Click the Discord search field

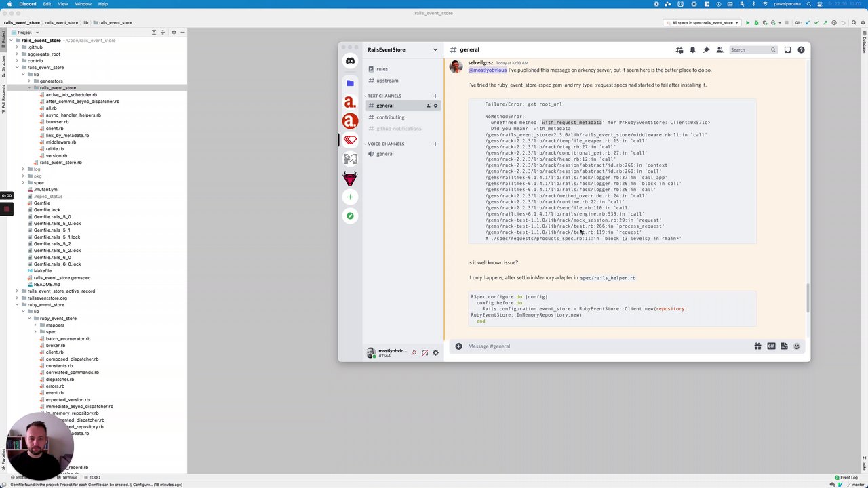753,49
